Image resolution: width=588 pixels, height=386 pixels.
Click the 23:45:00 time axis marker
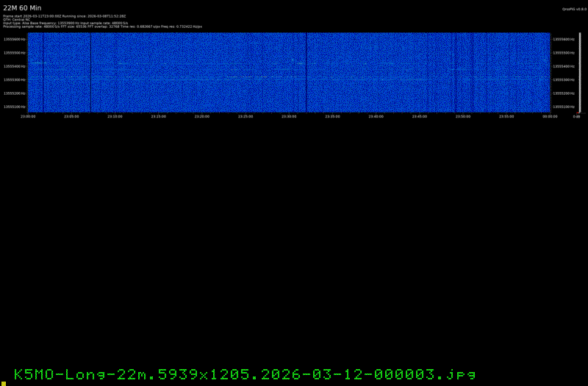419,116
